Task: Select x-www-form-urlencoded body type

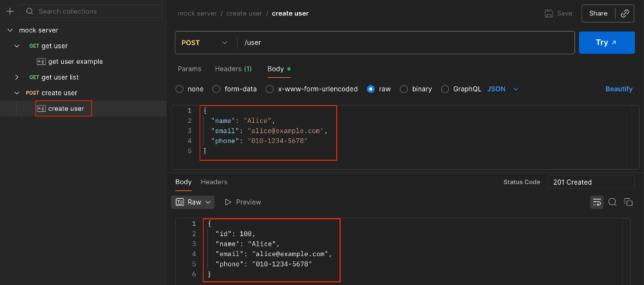Action: click(269, 89)
